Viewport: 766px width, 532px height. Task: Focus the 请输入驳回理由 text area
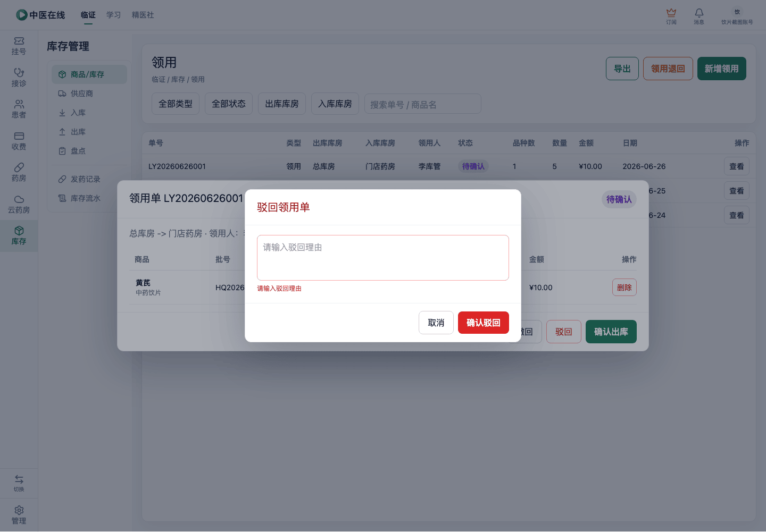tap(383, 258)
